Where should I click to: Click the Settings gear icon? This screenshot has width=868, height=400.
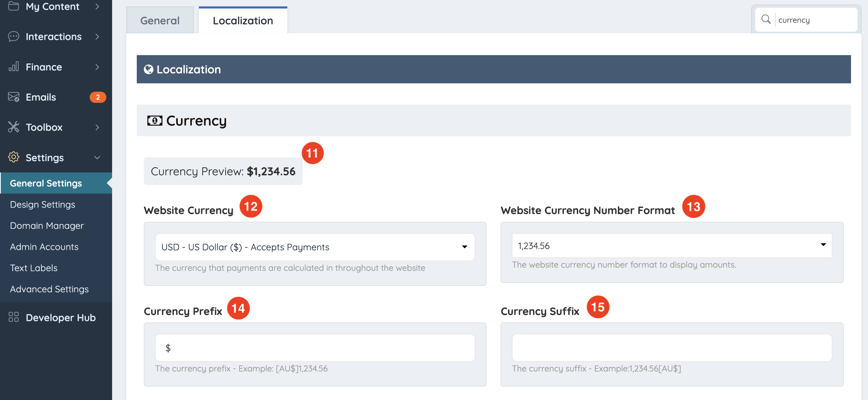(x=13, y=157)
